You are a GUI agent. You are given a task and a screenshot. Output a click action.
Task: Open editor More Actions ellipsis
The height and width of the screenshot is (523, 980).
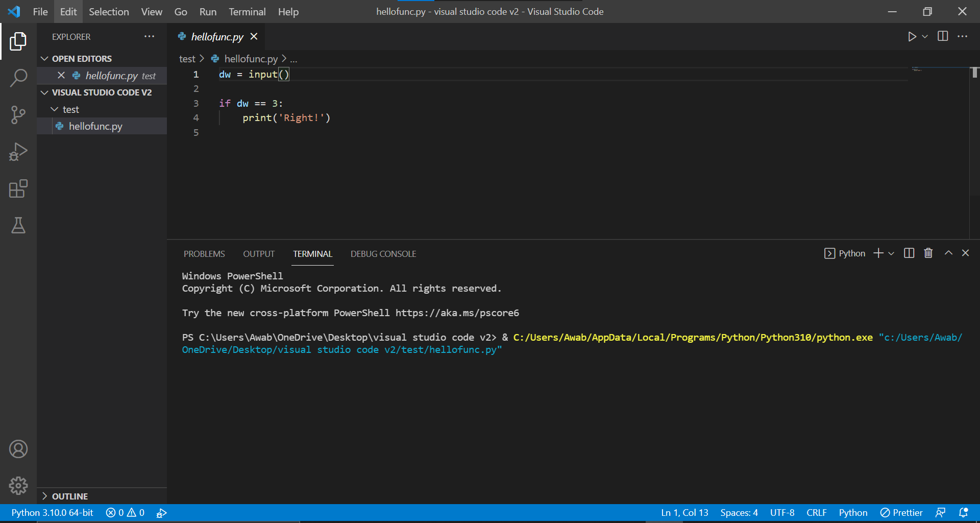pyautogui.click(x=962, y=36)
